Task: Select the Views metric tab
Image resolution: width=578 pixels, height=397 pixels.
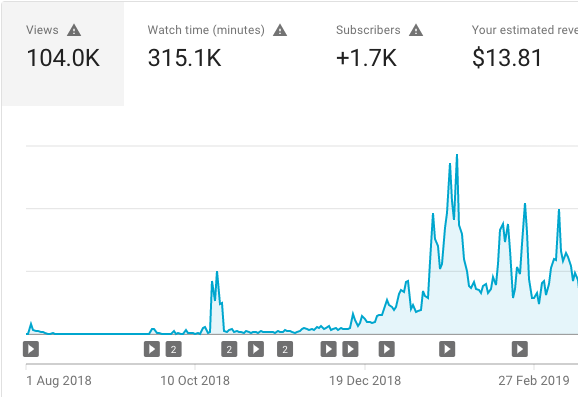Action: [x=63, y=54]
